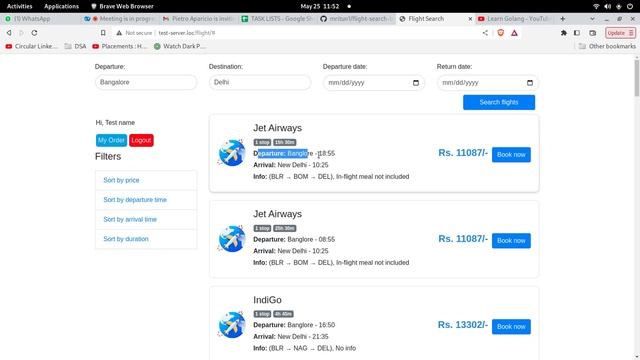
Task: Open the Applications menu
Action: 61,6
